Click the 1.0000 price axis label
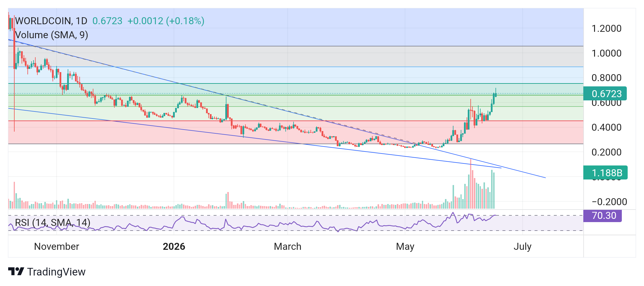 coord(606,53)
